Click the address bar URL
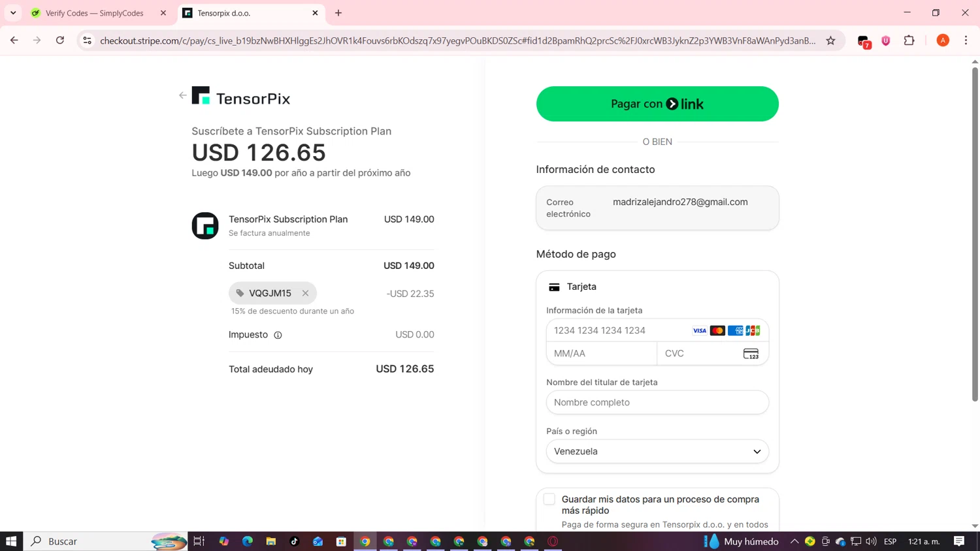980x551 pixels. [x=457, y=40]
